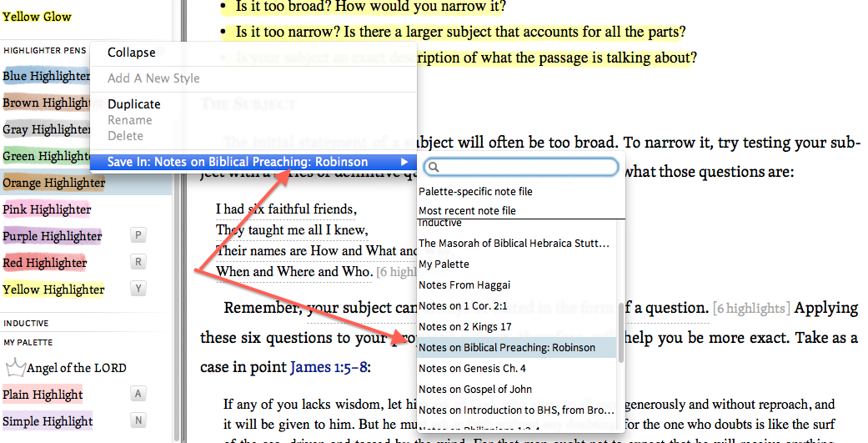Select the Yellow Glow highlighting style
The width and height of the screenshot is (868, 443).
coord(37,17)
